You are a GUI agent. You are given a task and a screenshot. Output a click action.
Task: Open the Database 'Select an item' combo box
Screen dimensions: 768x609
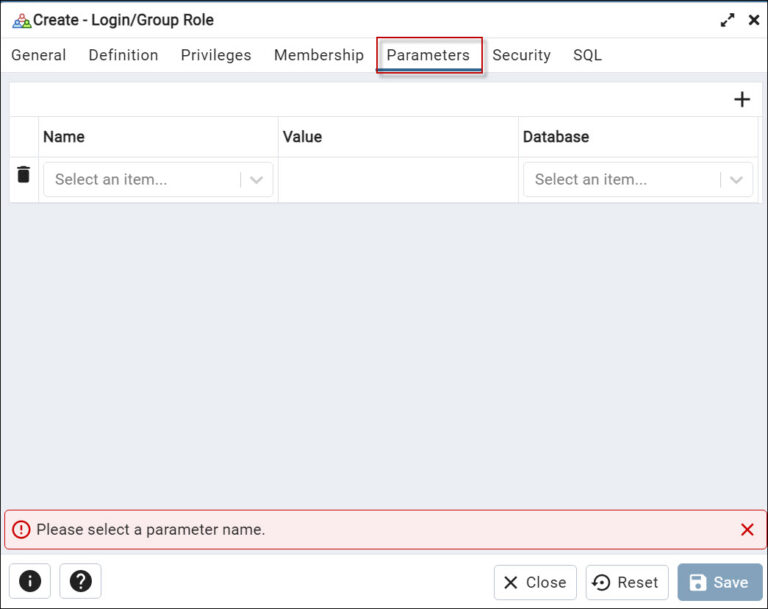[638, 180]
